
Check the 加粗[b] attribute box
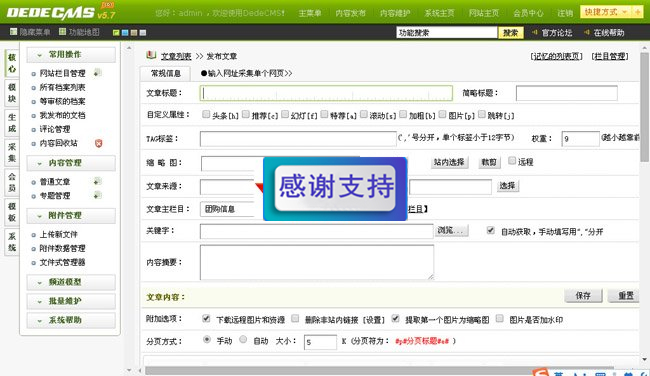tap(403, 114)
